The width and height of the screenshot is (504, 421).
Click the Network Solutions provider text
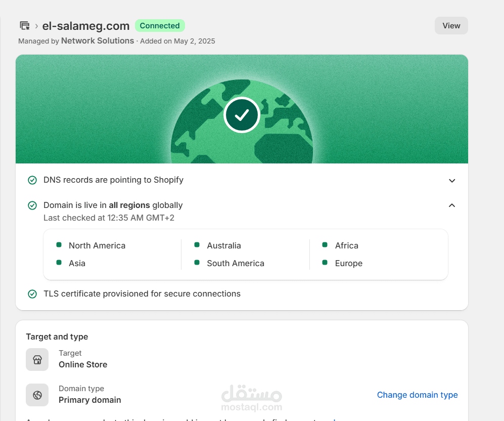(x=98, y=41)
